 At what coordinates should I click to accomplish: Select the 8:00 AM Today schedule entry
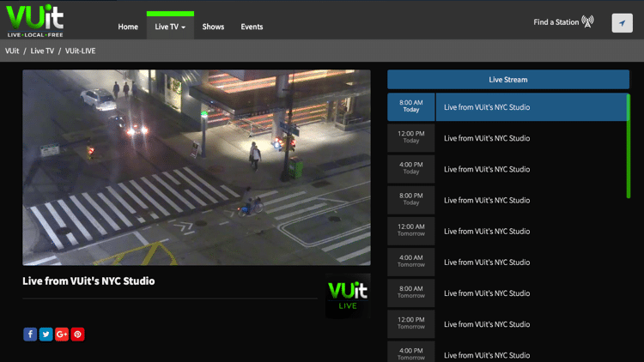point(507,107)
